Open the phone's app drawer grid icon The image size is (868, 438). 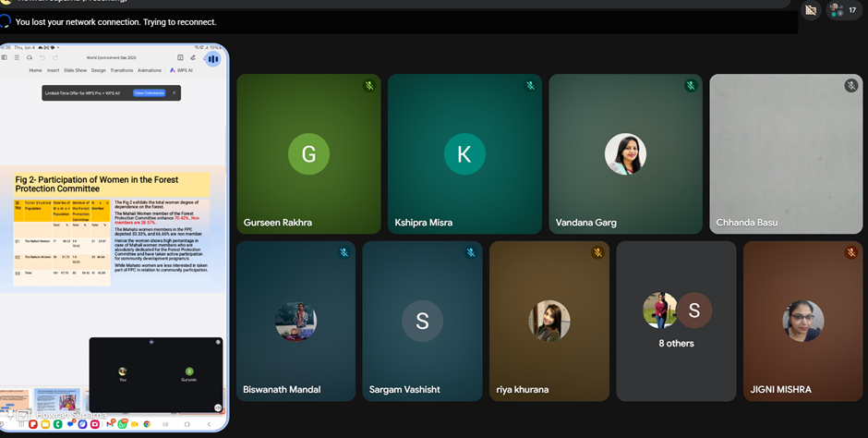coord(20,424)
